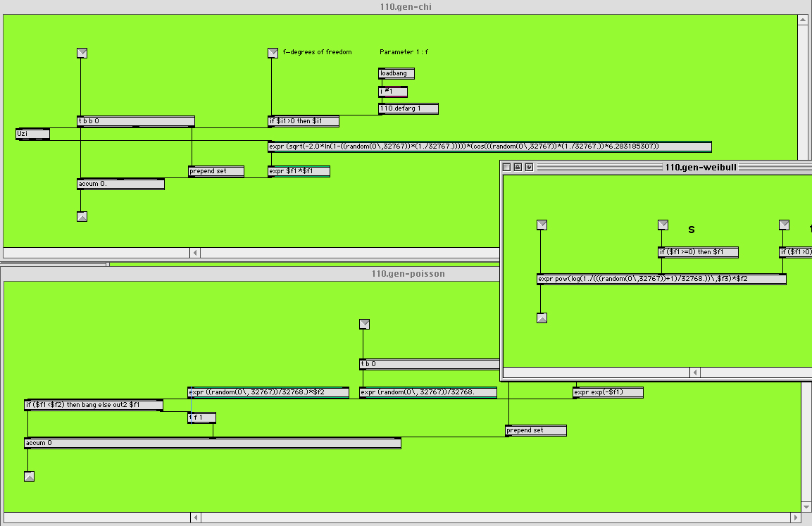812x526 pixels.
Task: Select the loadbang object box
Action: pyautogui.click(x=396, y=73)
